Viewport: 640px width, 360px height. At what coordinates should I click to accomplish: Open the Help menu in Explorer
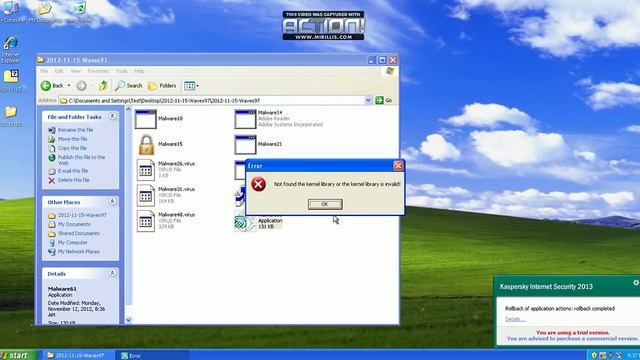point(140,71)
